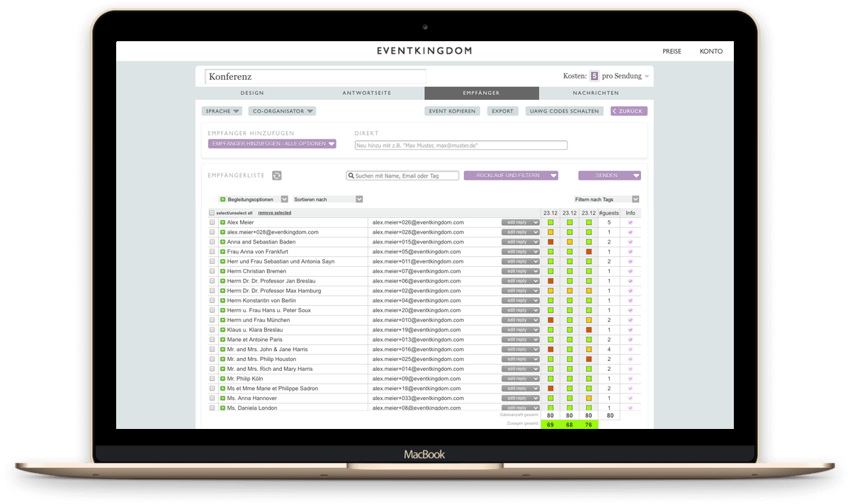Open the Sprache dropdown

(x=222, y=111)
